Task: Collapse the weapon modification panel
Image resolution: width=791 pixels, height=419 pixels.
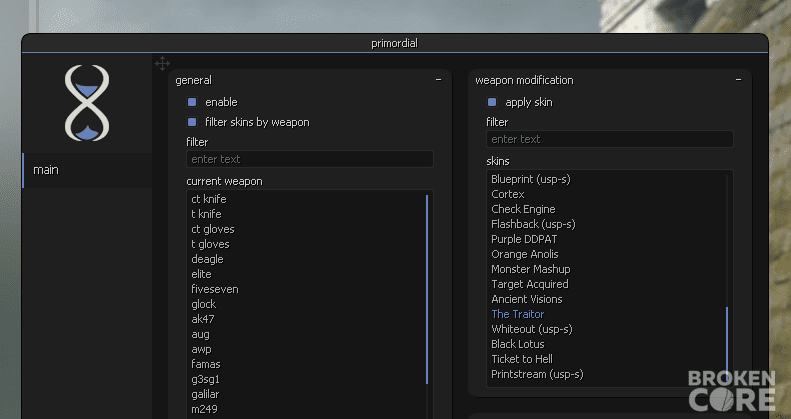Action: (x=739, y=80)
